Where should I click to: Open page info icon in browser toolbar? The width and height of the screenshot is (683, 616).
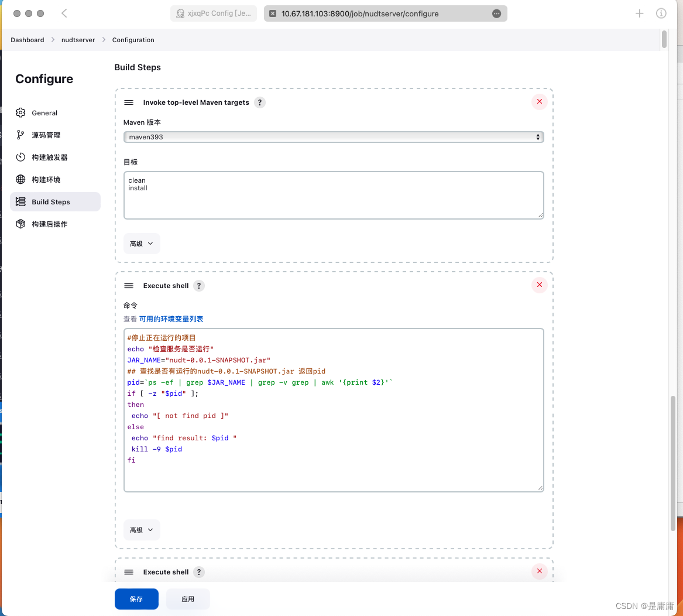(661, 13)
